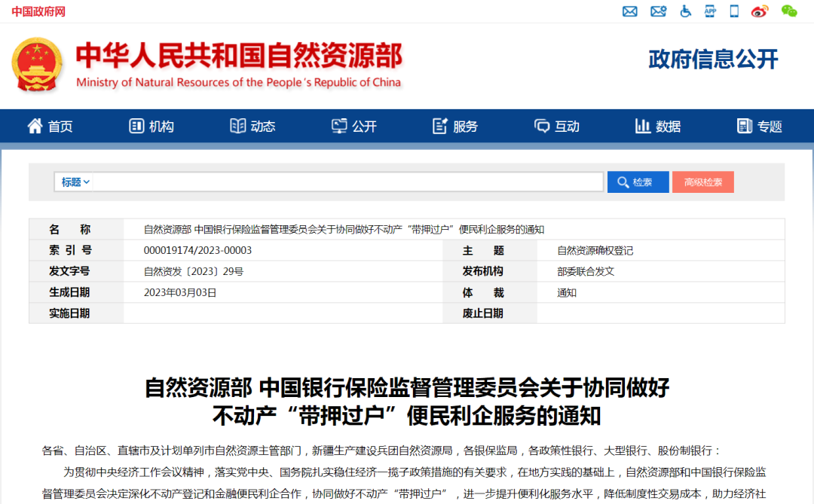Open the WeChat icon link
Image resolution: width=814 pixels, height=504 pixels.
click(x=789, y=11)
